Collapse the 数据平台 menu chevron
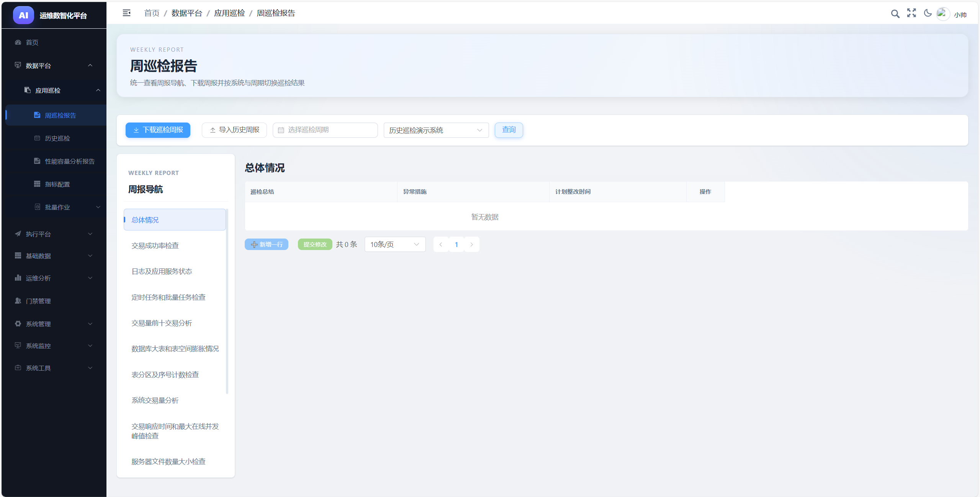Image resolution: width=980 pixels, height=497 pixels. click(x=90, y=65)
